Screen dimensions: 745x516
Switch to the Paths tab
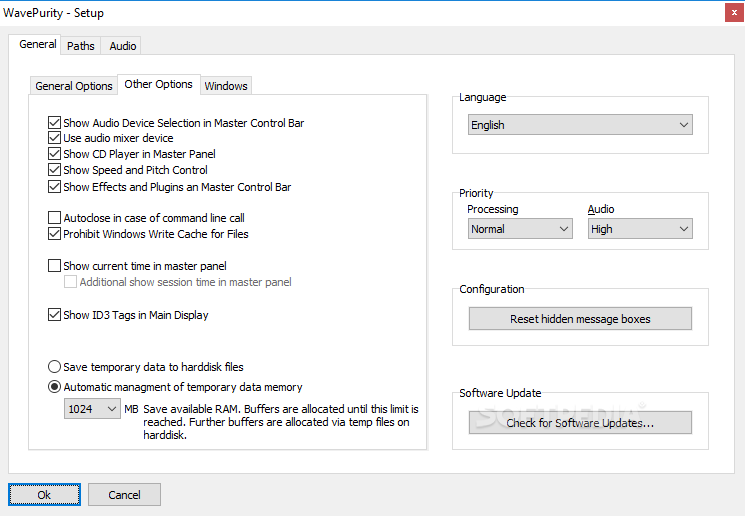[x=80, y=46]
